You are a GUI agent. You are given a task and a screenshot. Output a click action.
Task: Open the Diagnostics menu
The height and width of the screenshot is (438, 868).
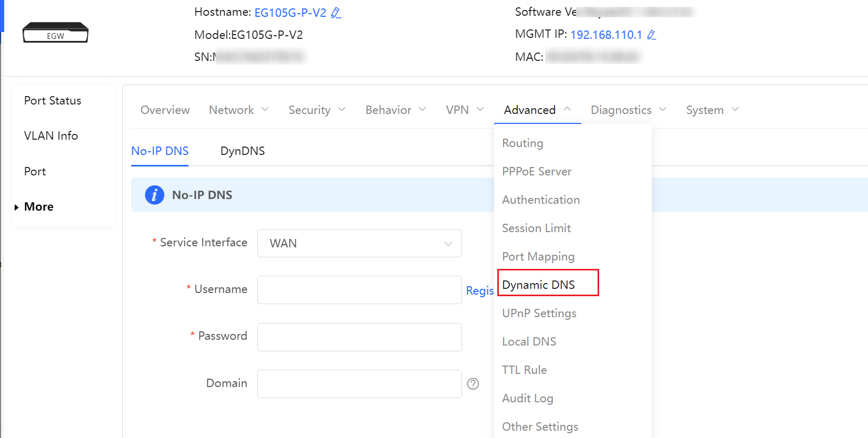pos(628,110)
